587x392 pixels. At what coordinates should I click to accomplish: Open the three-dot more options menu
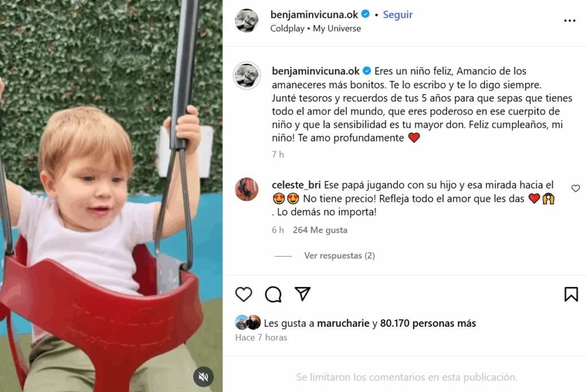[x=569, y=21]
